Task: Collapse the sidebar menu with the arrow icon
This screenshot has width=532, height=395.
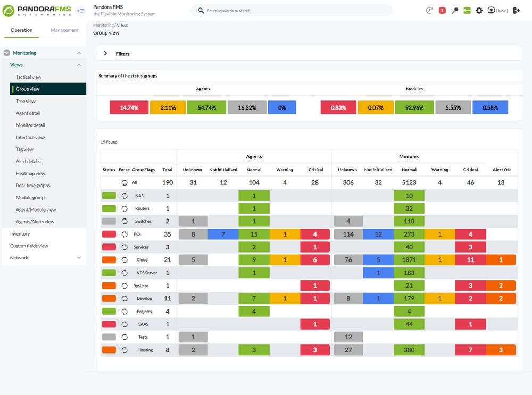Action: (x=80, y=11)
